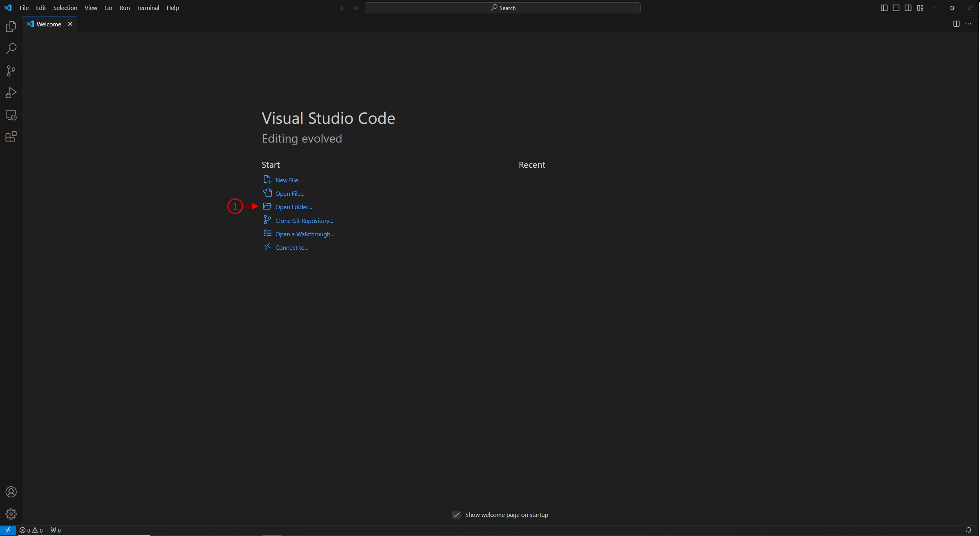Toggle the primary side bar visibility
Screen dimensions: 980x536
(884, 8)
